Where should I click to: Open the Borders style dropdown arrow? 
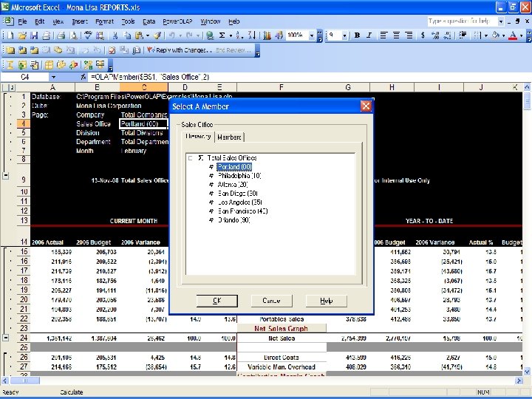(486, 35)
